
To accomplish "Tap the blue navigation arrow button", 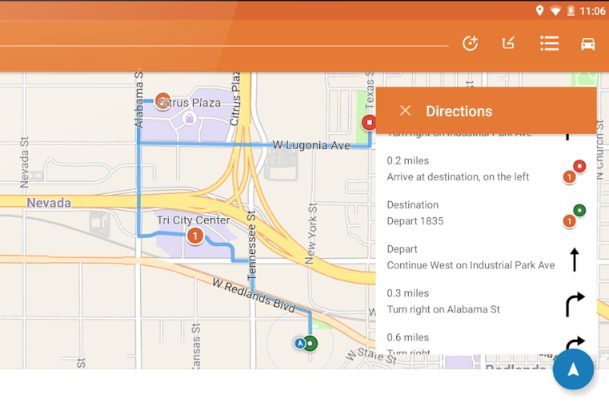I will click(x=573, y=369).
